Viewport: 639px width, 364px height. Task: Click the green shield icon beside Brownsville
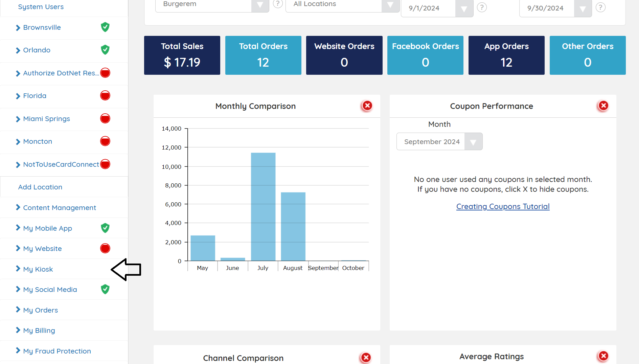coord(105,27)
